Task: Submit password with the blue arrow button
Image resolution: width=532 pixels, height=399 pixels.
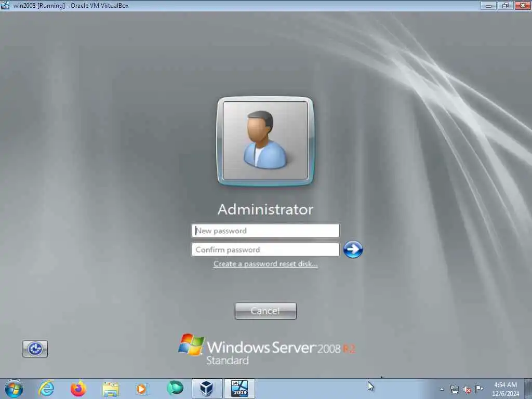Action: point(353,249)
